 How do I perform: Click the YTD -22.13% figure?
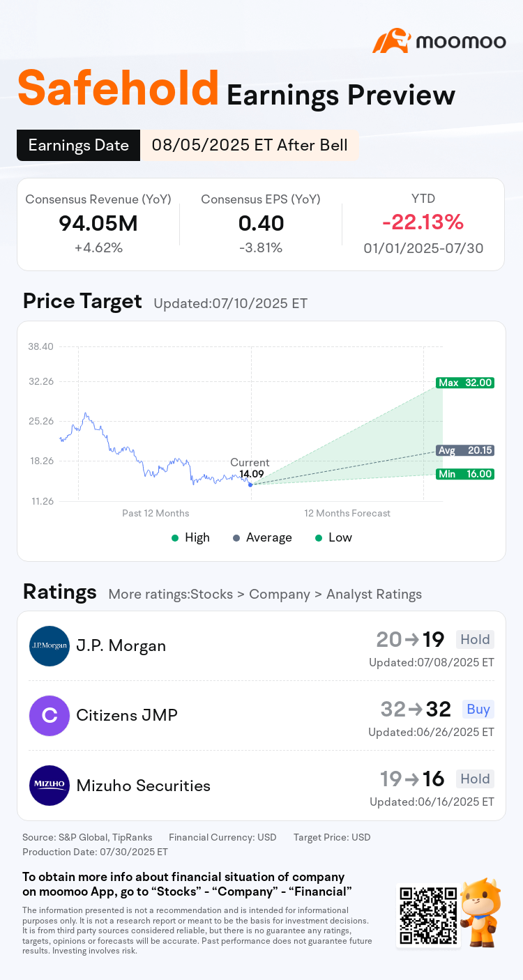[x=423, y=222]
